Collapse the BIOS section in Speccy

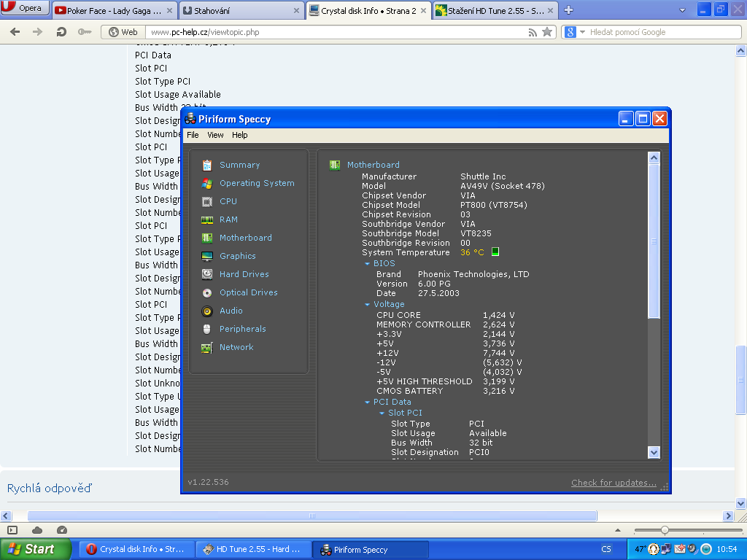tap(368, 264)
